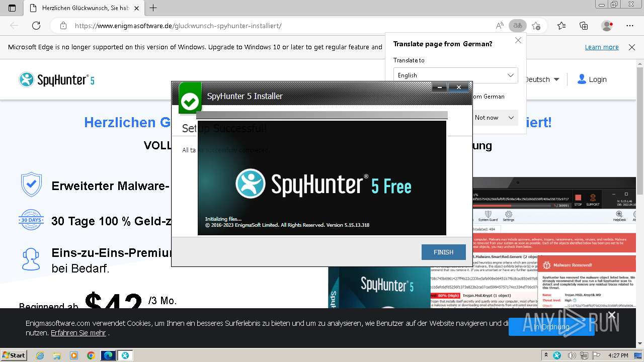The height and width of the screenshot is (362, 644).
Task: Click 'Learn more' link in Edge notice
Action: pyautogui.click(x=602, y=47)
